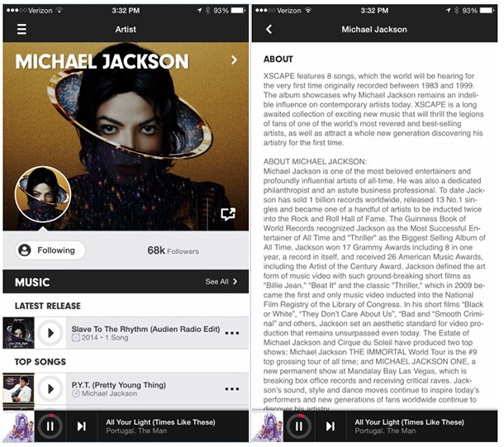504x447 pixels.
Task: Tap the now playing album art on left
Action: pyautogui.click(x=18, y=426)
